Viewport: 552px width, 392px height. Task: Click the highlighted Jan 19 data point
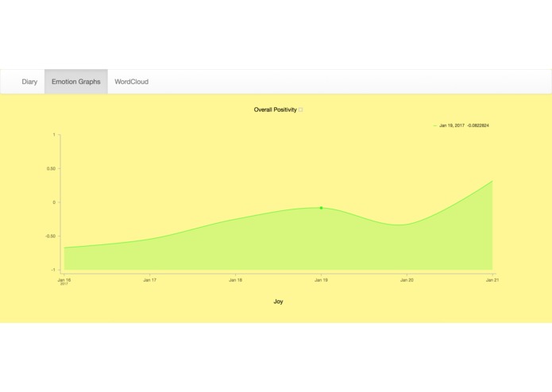[x=321, y=208]
